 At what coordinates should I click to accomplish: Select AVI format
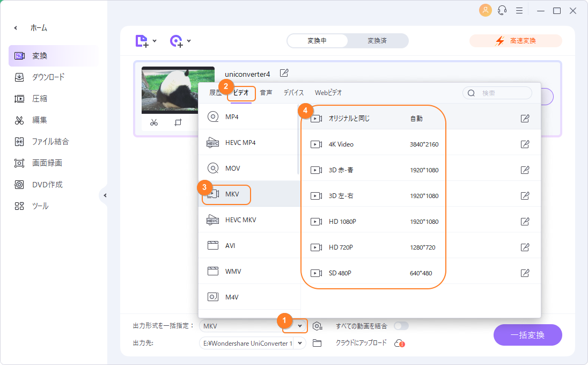tap(249, 246)
